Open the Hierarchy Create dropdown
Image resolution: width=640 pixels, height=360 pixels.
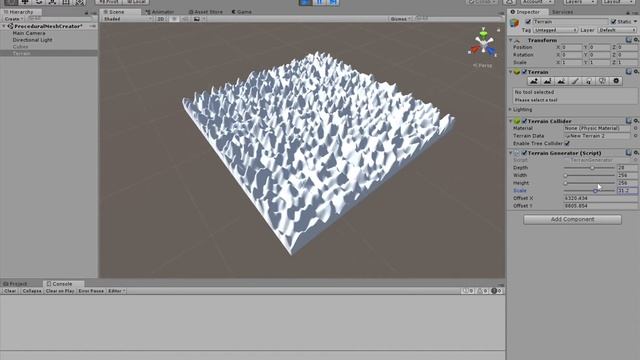pos(13,19)
